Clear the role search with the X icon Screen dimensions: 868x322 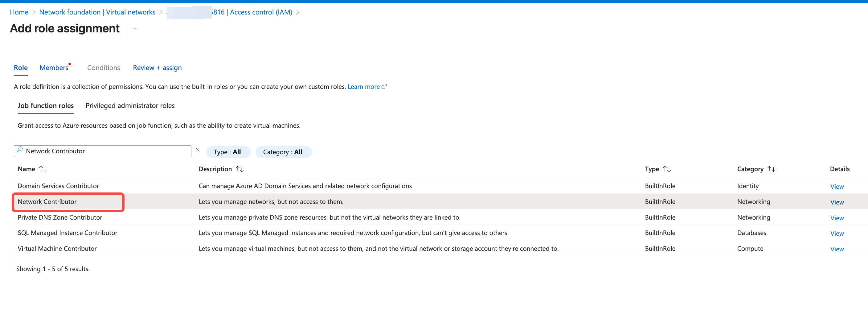coord(198,150)
